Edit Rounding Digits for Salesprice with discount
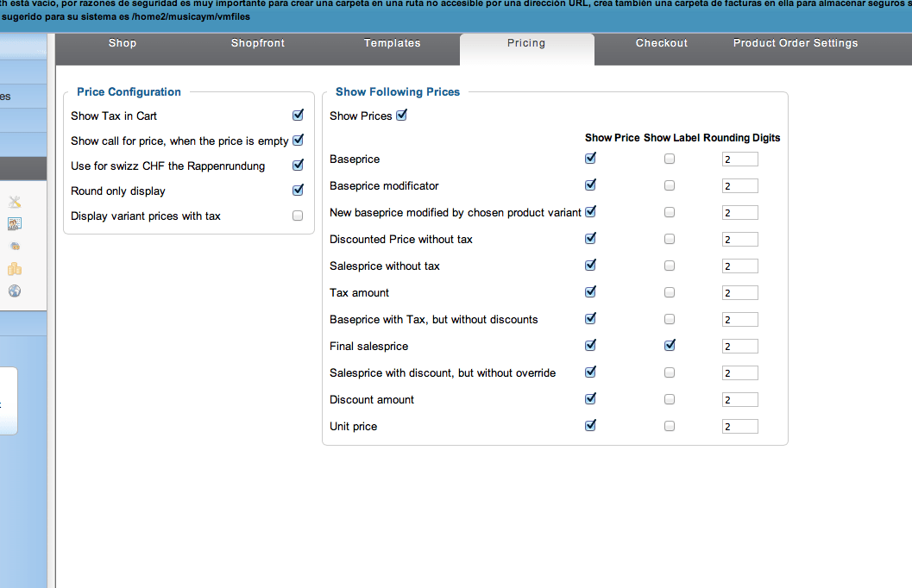 point(739,373)
